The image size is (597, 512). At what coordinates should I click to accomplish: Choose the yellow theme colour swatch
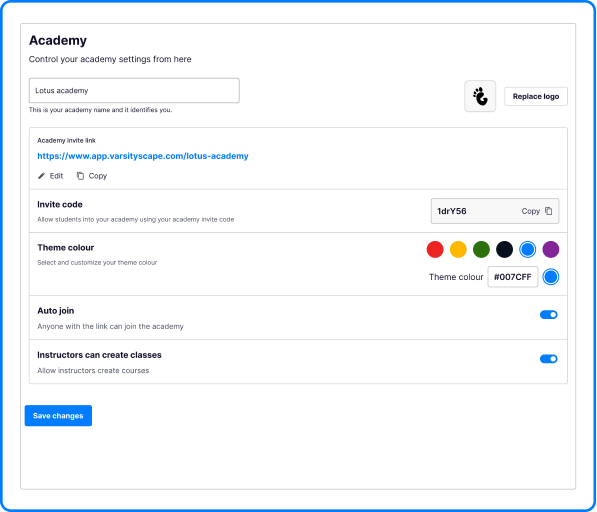(x=458, y=250)
